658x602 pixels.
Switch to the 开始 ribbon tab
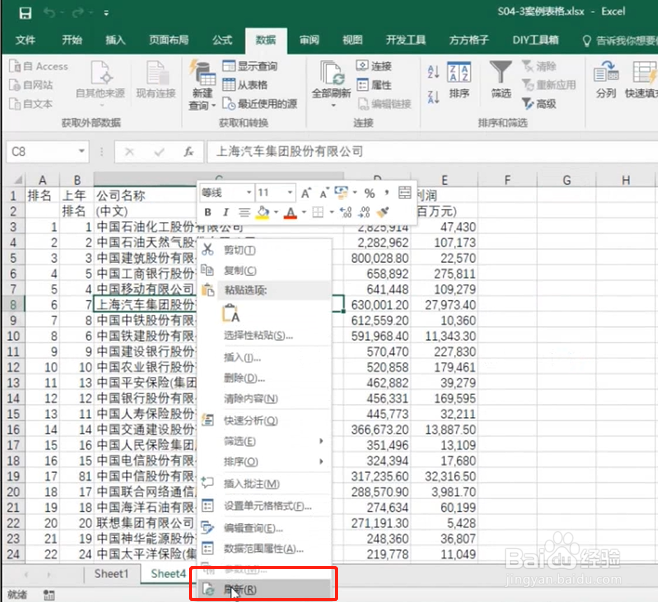[72, 40]
